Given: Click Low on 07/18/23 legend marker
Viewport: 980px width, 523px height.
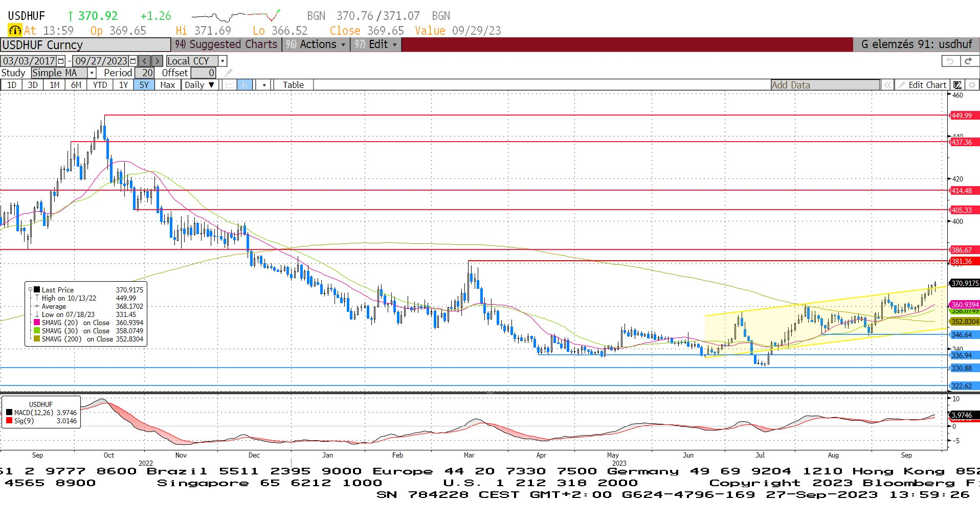Looking at the screenshot, I should click(x=37, y=314).
